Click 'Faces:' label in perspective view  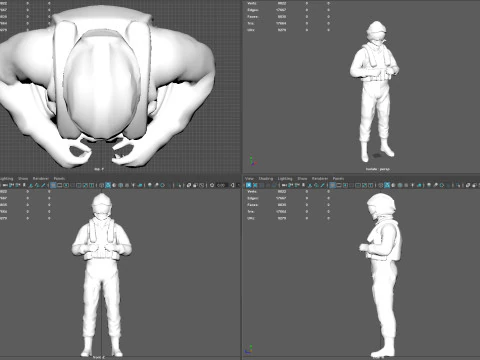[252, 17]
